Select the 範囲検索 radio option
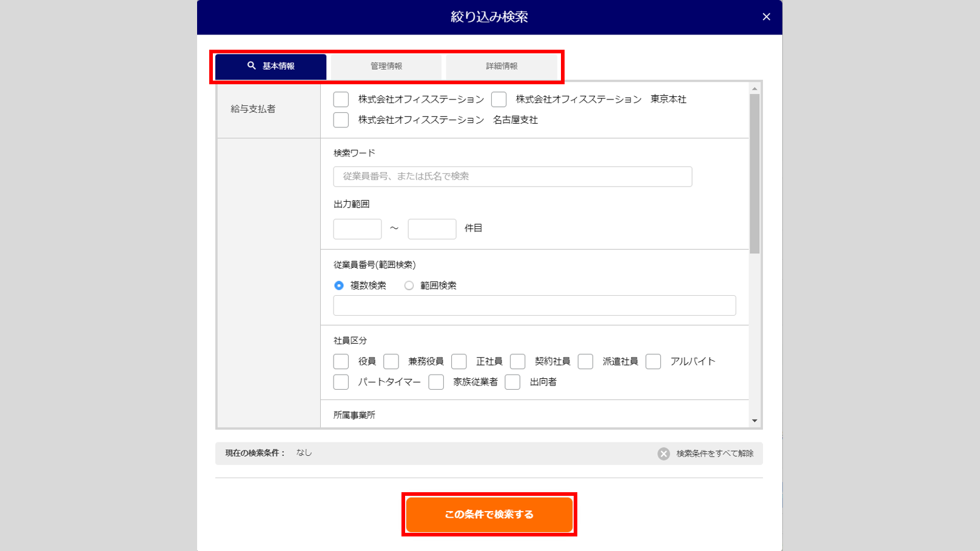The height and width of the screenshot is (551, 980). (x=409, y=286)
